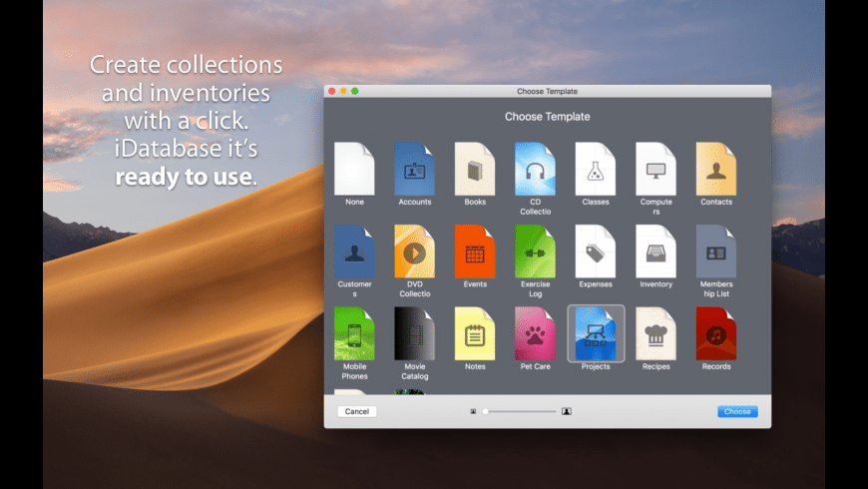Viewport: 868px width, 489px height.
Task: Select the Classes flask template icon
Action: click(x=596, y=169)
